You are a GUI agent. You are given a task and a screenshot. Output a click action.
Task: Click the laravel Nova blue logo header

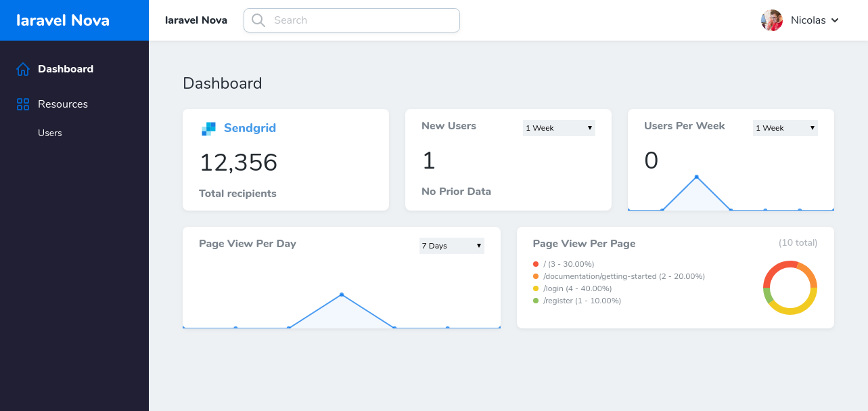(x=63, y=20)
